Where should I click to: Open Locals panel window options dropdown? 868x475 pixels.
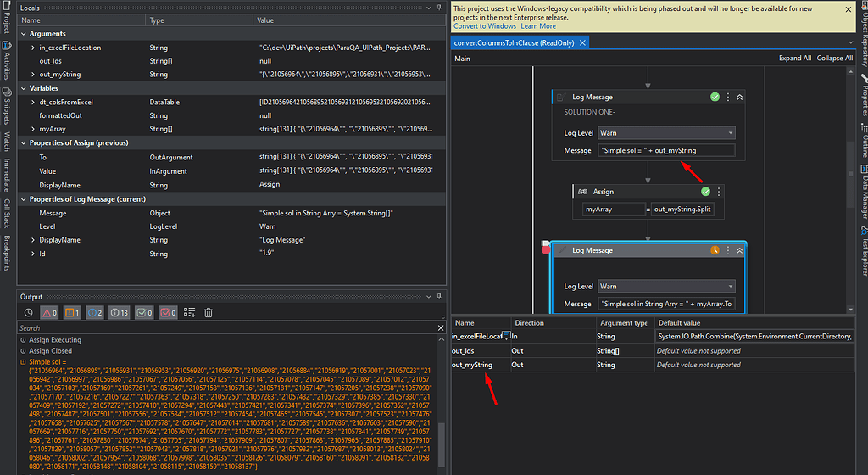click(428, 8)
